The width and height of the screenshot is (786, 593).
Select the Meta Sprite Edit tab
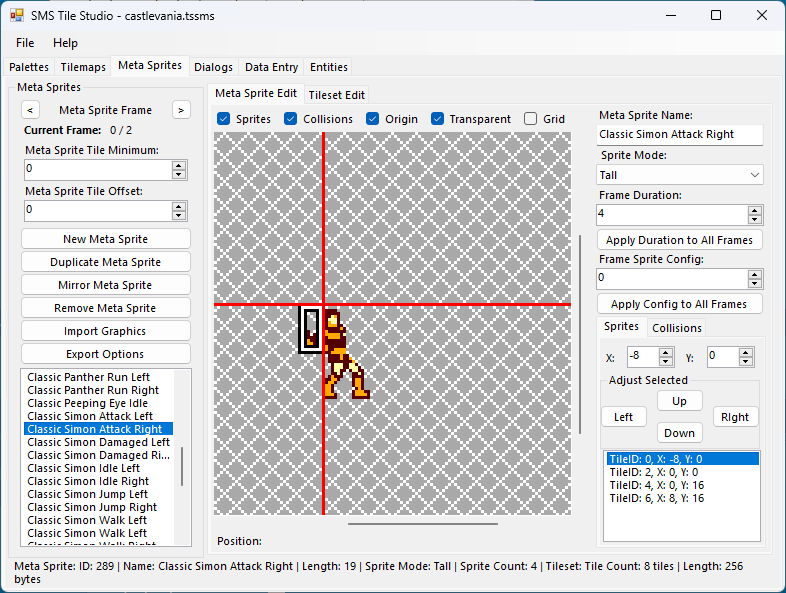coord(256,93)
